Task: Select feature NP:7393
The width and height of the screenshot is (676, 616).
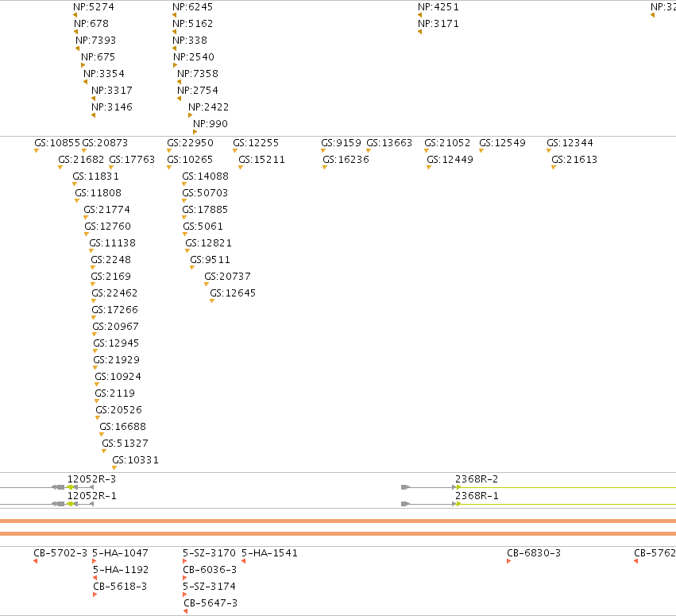Action: [x=95, y=41]
